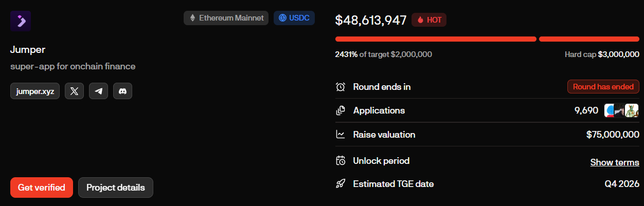Click the Raise valuation label
This screenshot has width=644, height=206.
pyautogui.click(x=384, y=135)
